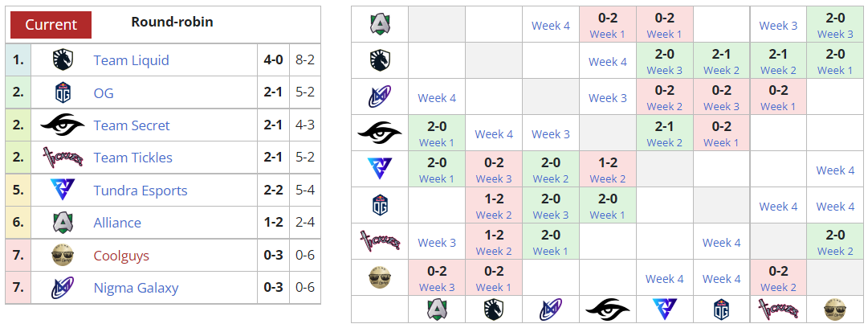Viewport: 868px width, 328px height.
Task: Open Alliance logo in crosstable left column
Action: click(x=379, y=24)
